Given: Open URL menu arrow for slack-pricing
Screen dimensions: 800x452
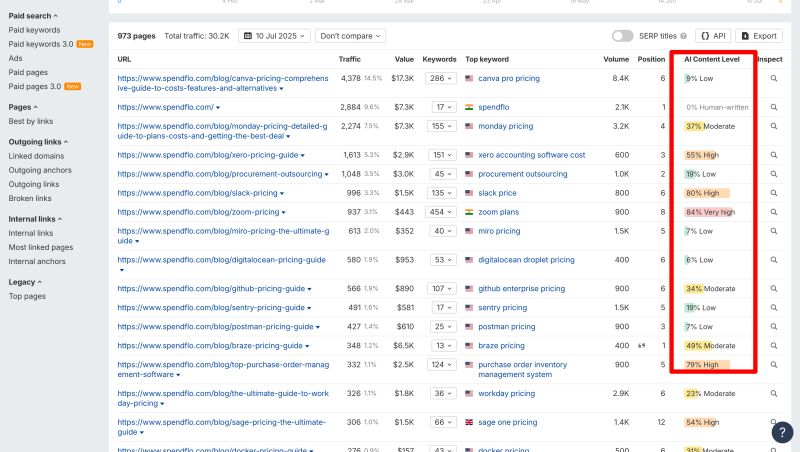Looking at the screenshot, I should click(282, 194).
